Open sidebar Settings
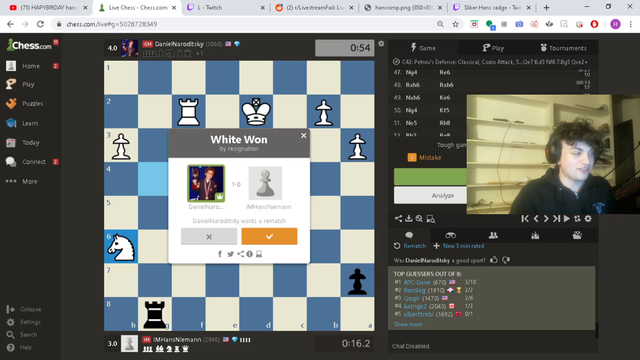Viewport: 640px width, 360px height. coord(24,322)
